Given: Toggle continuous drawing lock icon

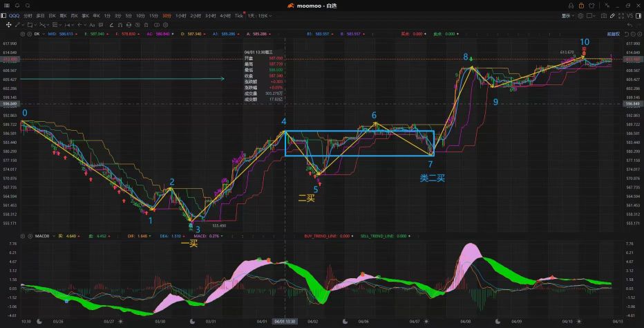Looking at the screenshot, I should pos(129,25).
